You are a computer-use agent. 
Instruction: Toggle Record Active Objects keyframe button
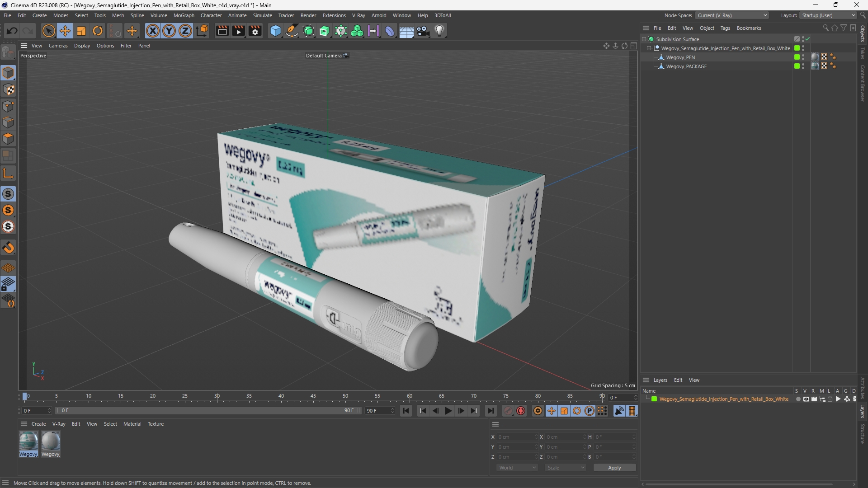coord(508,411)
